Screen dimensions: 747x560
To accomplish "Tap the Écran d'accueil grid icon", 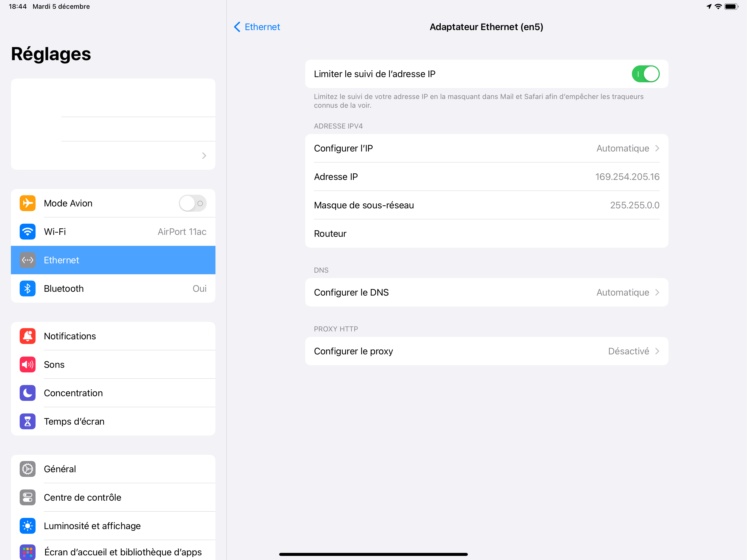I will pyautogui.click(x=27, y=552).
